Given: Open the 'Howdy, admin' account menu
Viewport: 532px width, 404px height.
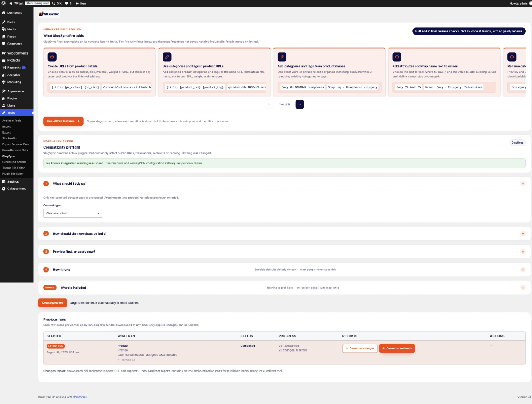Looking at the screenshot, I should [x=520, y=3].
